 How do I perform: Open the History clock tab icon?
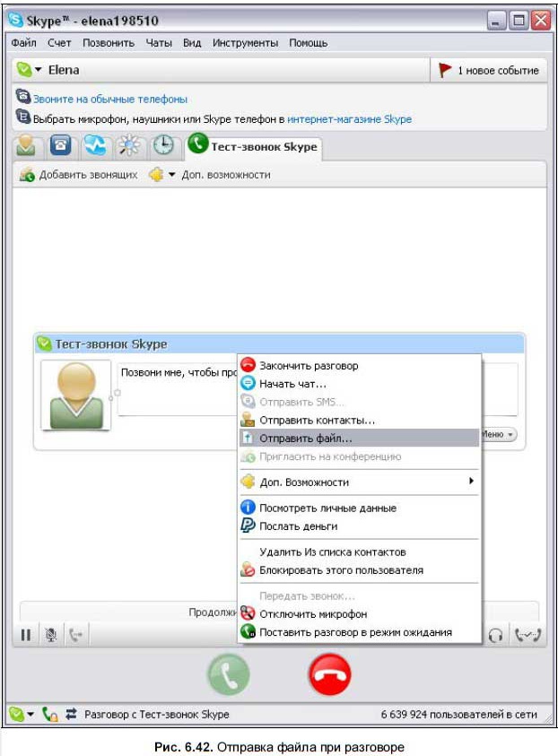click(162, 145)
